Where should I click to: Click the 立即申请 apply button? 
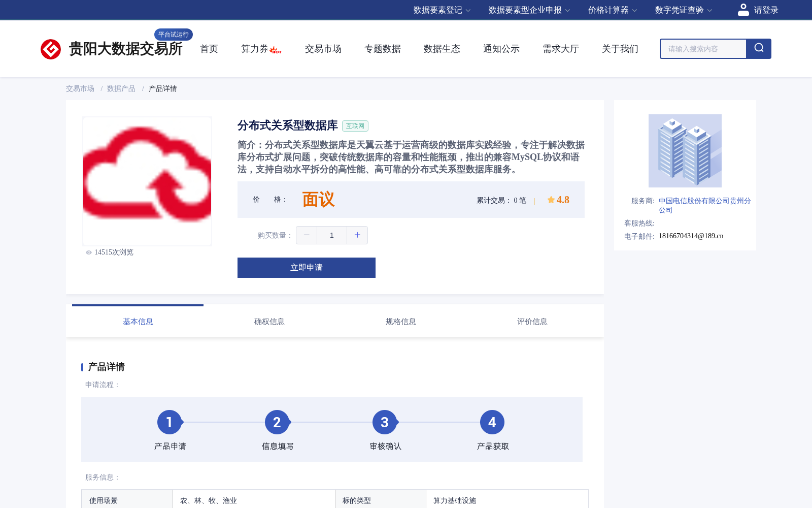pos(307,268)
